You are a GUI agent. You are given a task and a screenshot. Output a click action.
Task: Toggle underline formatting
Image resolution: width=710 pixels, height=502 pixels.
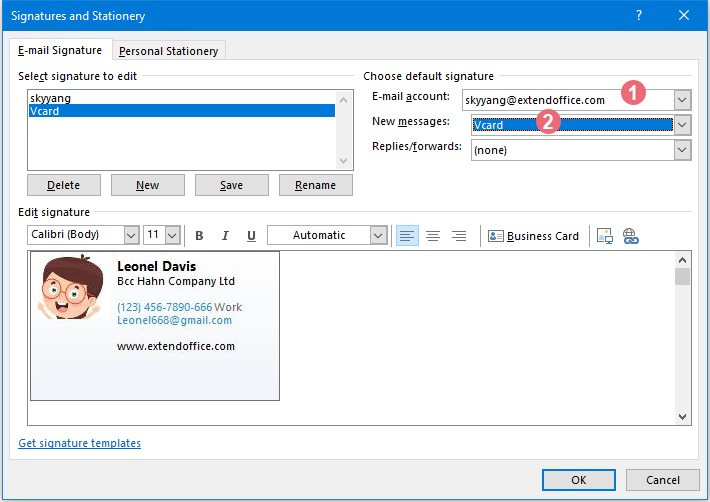click(x=251, y=235)
